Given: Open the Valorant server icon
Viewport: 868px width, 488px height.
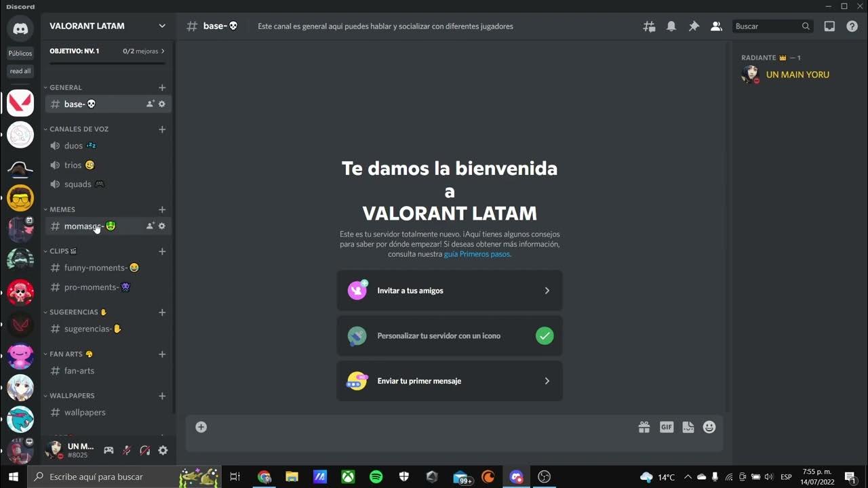Looking at the screenshot, I should [x=20, y=103].
